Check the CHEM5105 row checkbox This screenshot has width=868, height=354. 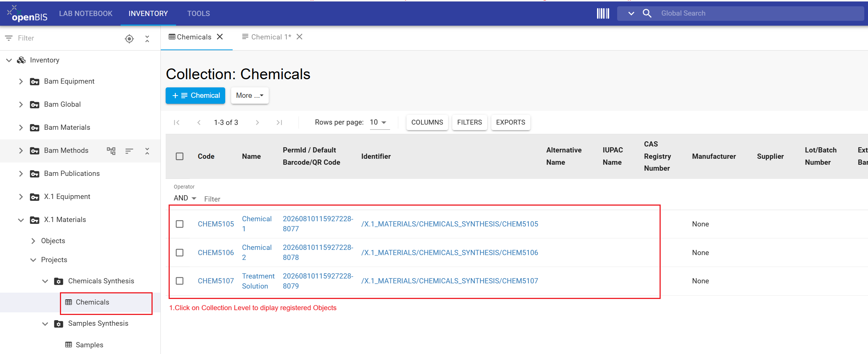point(179,224)
